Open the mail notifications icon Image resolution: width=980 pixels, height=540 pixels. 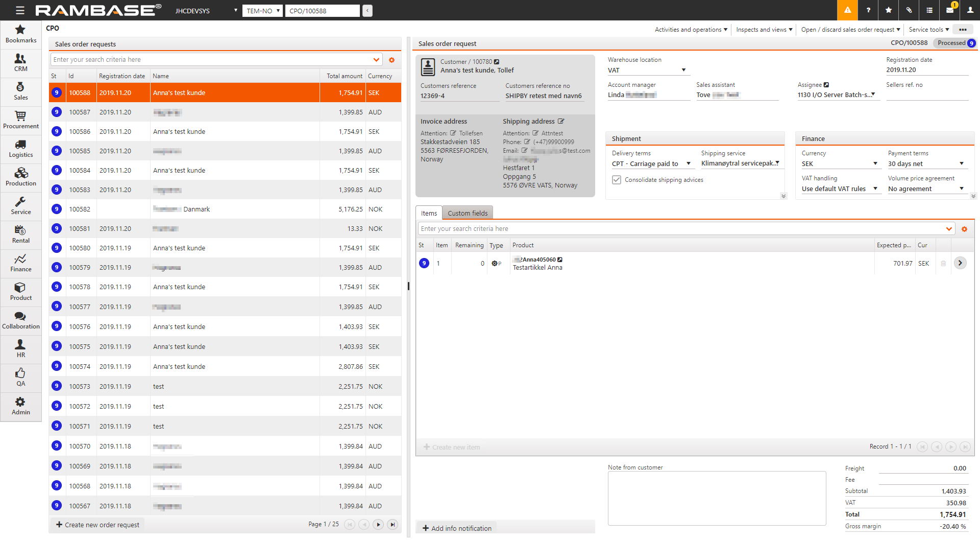pos(950,10)
